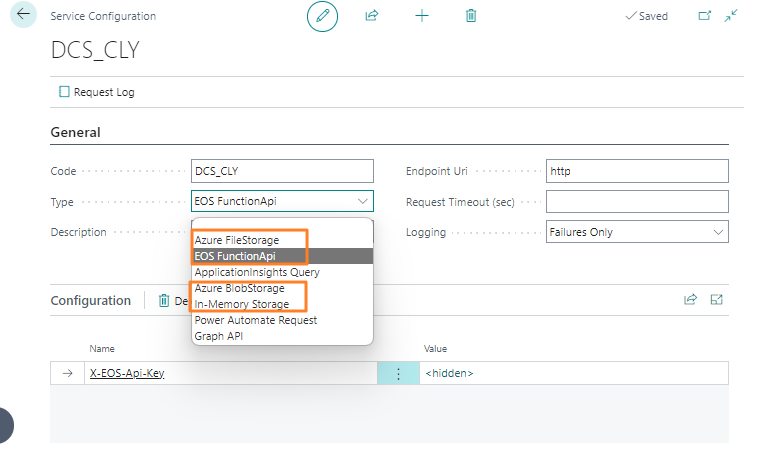Click the row options three-dot button

click(x=398, y=373)
